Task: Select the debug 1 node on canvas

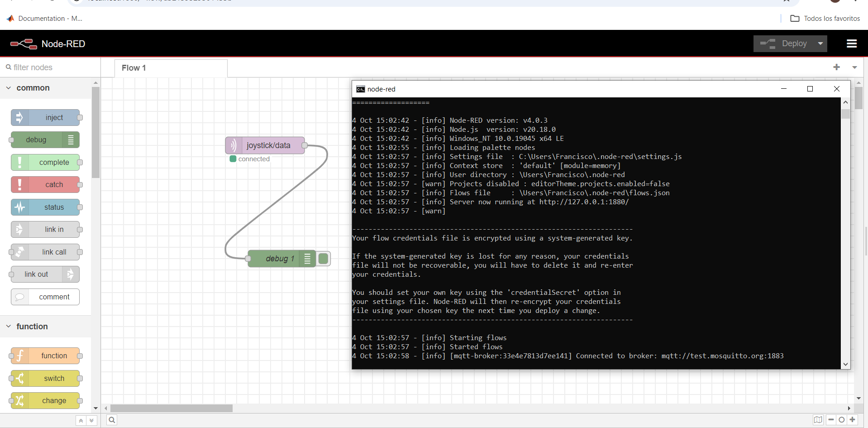Action: (x=281, y=259)
